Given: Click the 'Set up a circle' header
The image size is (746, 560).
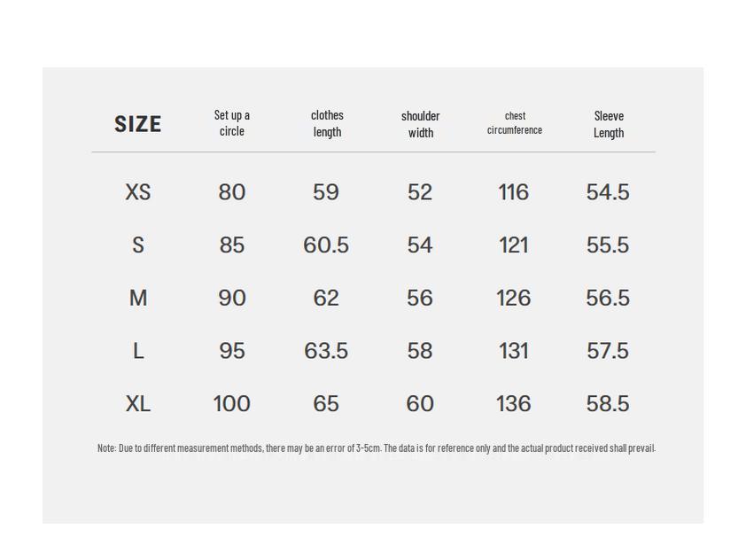Looking at the screenshot, I should pyautogui.click(x=232, y=123).
